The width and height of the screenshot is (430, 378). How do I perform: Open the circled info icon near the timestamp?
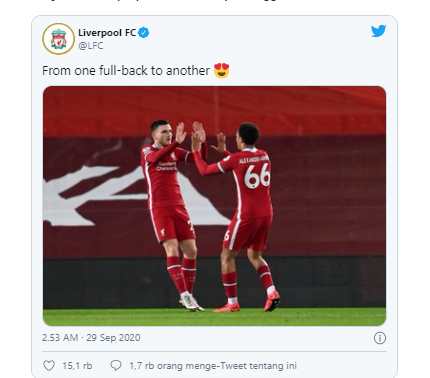tap(380, 338)
